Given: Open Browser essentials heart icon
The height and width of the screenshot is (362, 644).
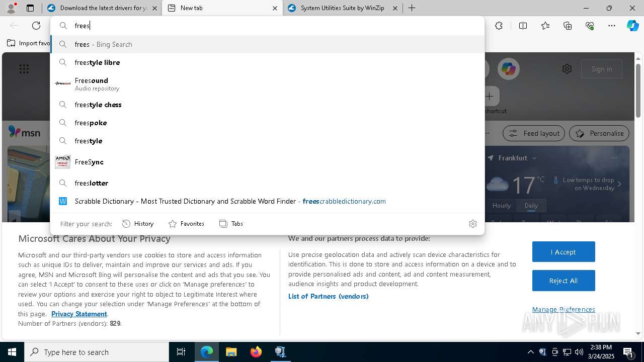Looking at the screenshot, I should point(590,26).
